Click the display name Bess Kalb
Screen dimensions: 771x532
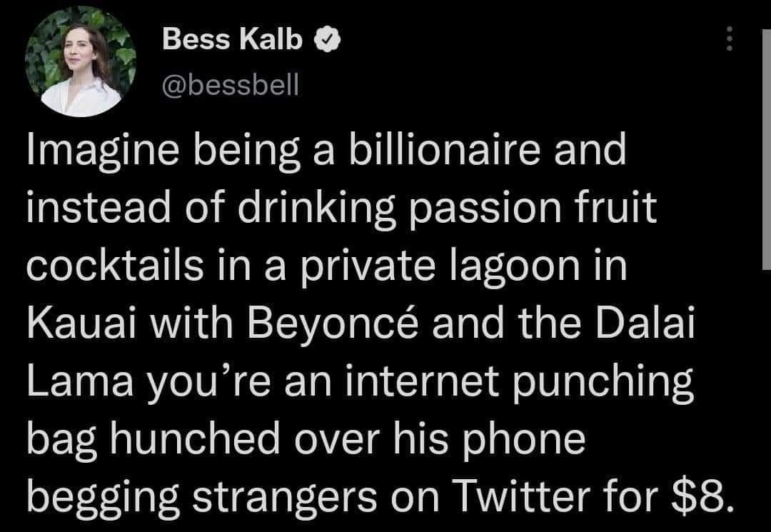[232, 40]
